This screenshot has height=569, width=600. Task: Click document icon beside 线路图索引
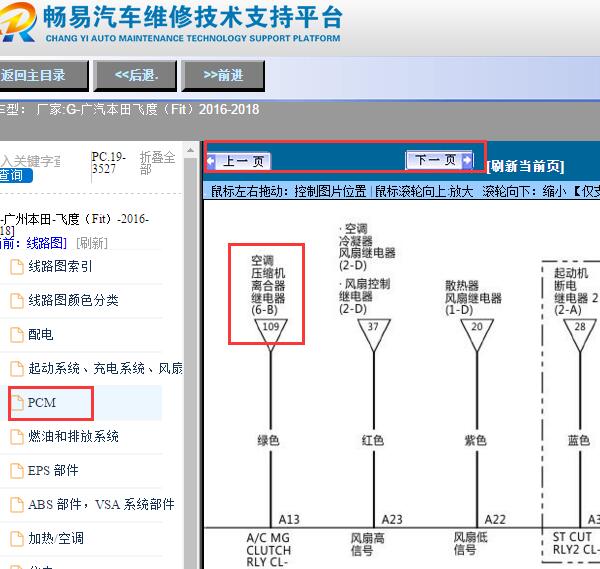(16, 267)
